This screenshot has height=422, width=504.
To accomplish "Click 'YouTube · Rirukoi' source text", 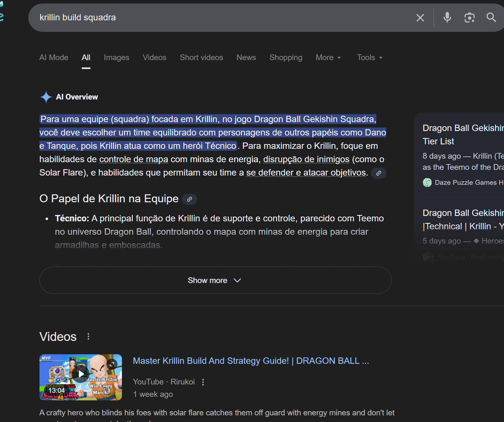I will pyautogui.click(x=164, y=382).
